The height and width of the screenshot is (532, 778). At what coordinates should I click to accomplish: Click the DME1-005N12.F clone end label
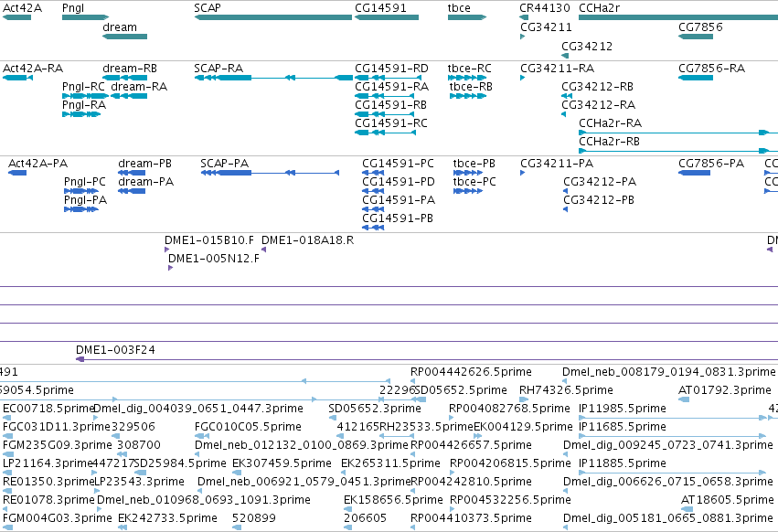click(x=214, y=259)
